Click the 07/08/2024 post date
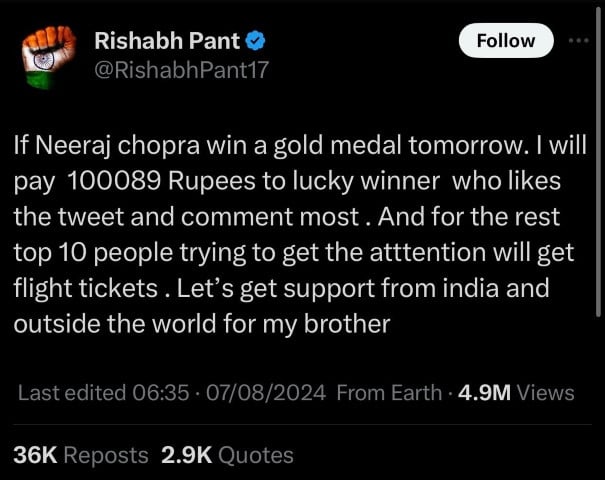The height and width of the screenshot is (480, 605). point(263,393)
